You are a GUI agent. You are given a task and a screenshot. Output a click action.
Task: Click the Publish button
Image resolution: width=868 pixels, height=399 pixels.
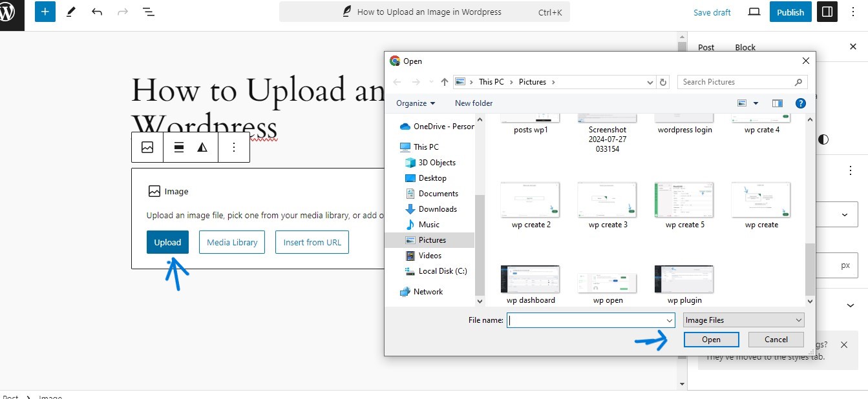[x=790, y=12]
